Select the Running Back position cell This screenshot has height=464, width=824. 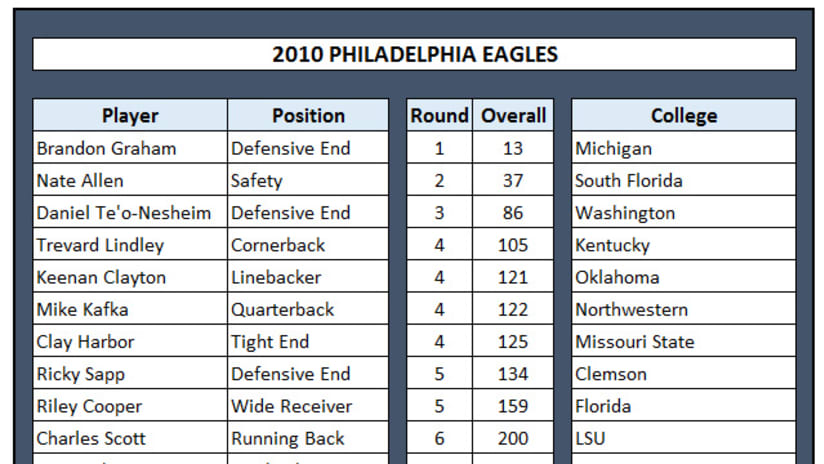tap(308, 438)
